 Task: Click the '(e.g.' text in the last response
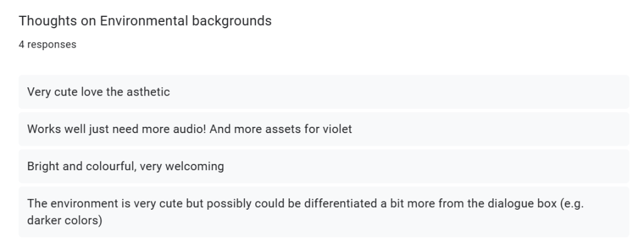[x=572, y=203]
